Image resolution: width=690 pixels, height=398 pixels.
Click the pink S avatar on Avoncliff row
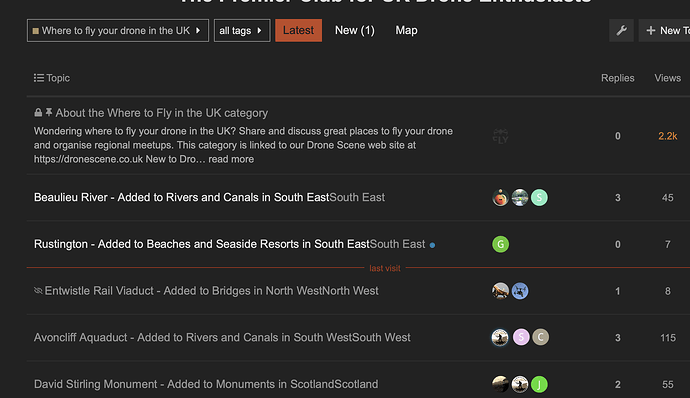click(x=521, y=337)
